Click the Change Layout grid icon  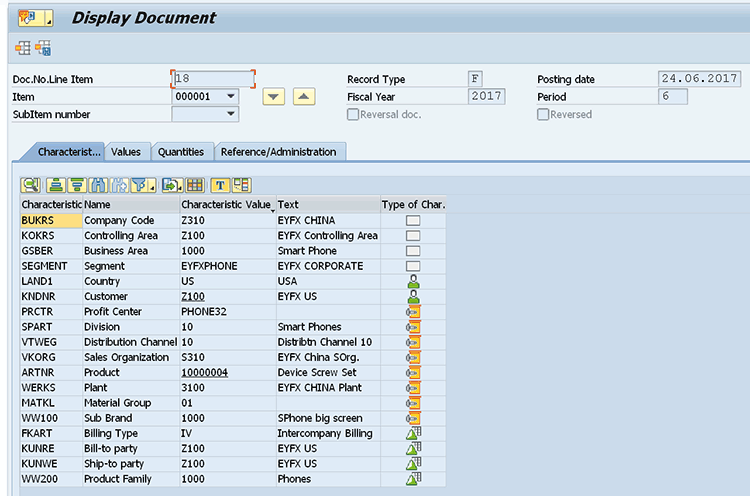195,185
